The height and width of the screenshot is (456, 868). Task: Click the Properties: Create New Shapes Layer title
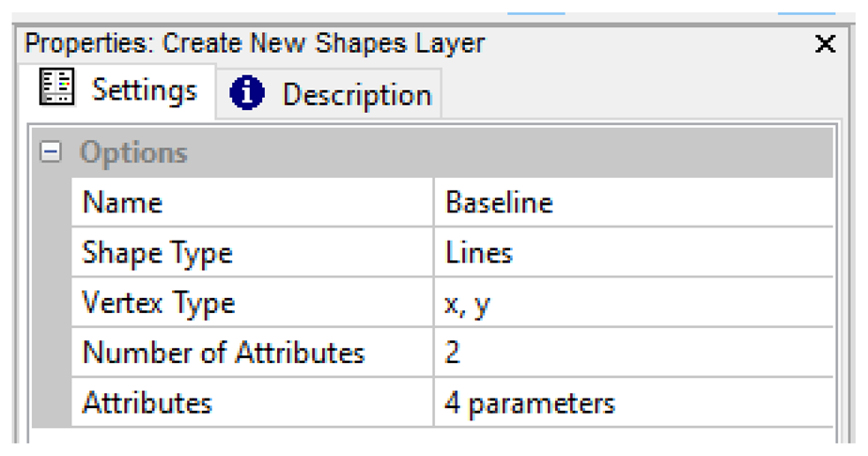coord(255,43)
